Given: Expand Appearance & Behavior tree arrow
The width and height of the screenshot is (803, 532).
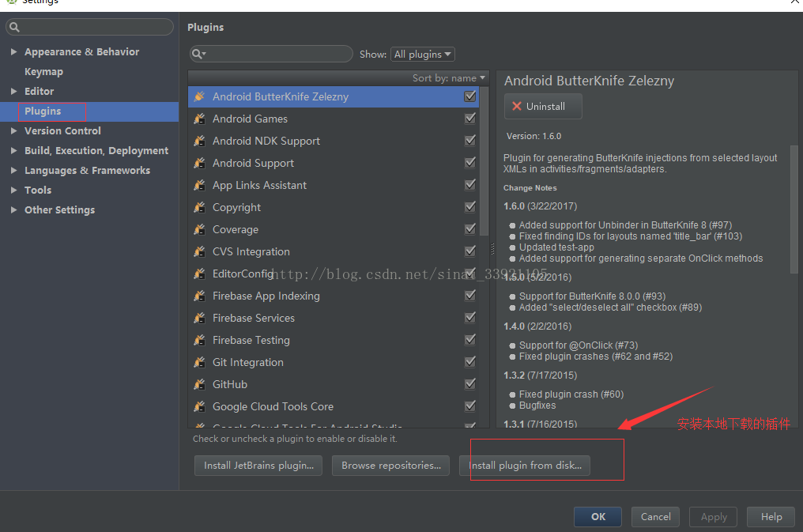Looking at the screenshot, I should [13, 51].
